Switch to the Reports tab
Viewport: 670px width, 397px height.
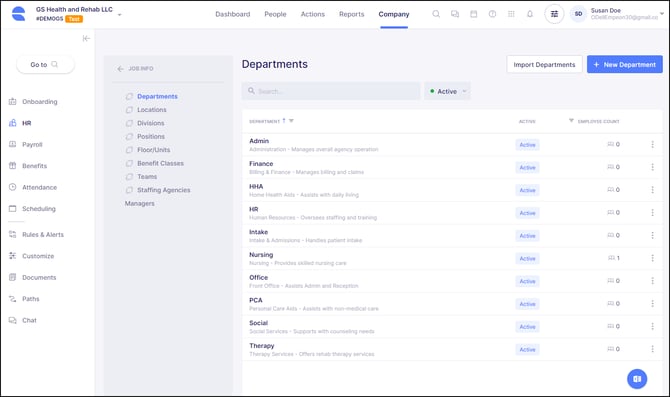[x=352, y=14]
